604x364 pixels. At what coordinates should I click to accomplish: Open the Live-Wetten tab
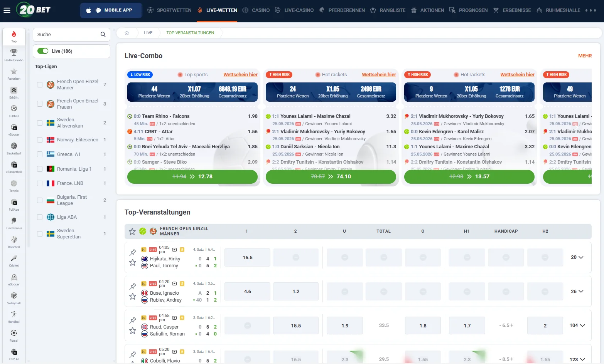pyautogui.click(x=217, y=10)
